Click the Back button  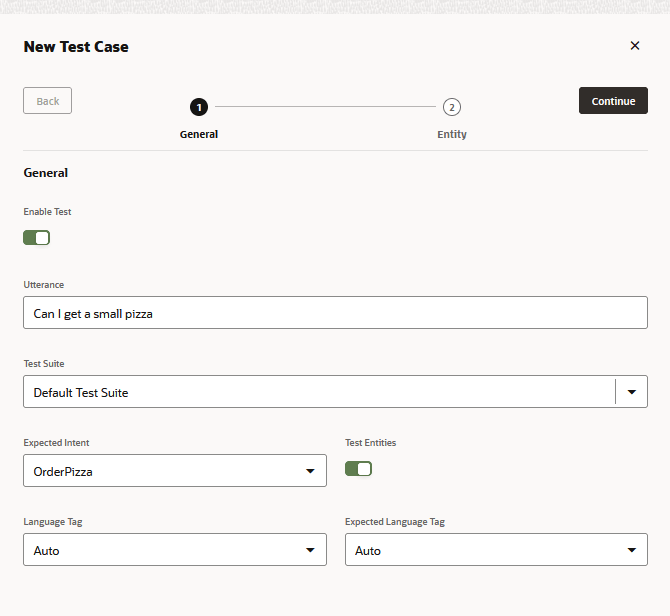(48, 101)
